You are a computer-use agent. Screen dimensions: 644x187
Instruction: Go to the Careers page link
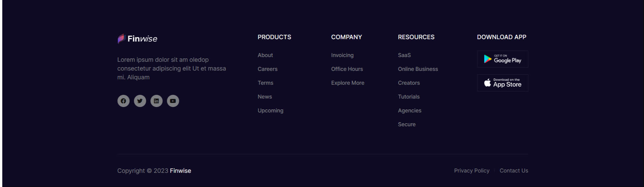267,69
